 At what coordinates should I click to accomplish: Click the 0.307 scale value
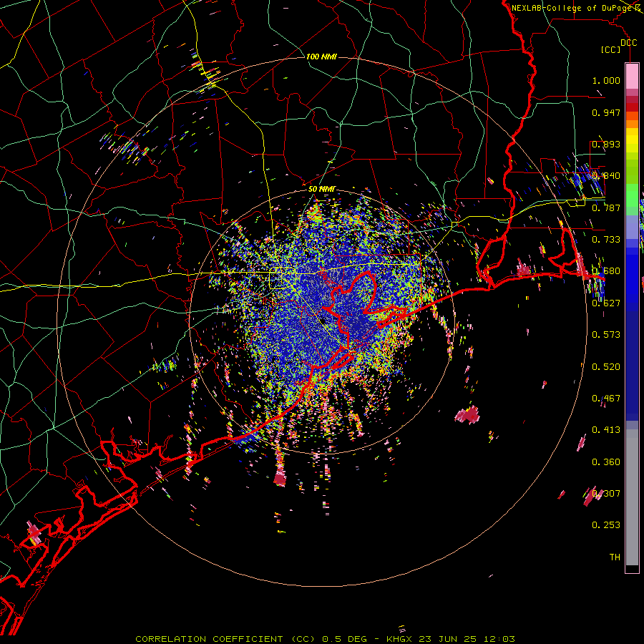click(606, 494)
